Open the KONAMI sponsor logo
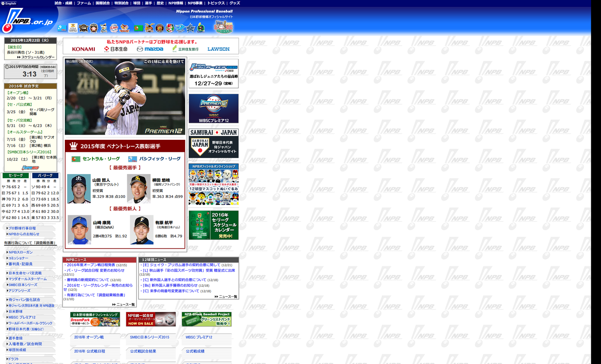Screen dimensions: 601x364 84,49
